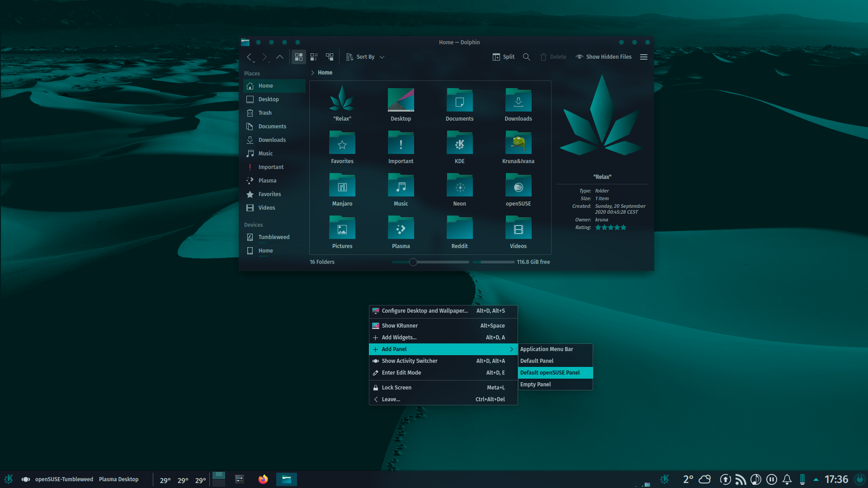Viewport: 868px width, 488px height.
Task: Select Home in Places sidebar
Action: [274, 86]
